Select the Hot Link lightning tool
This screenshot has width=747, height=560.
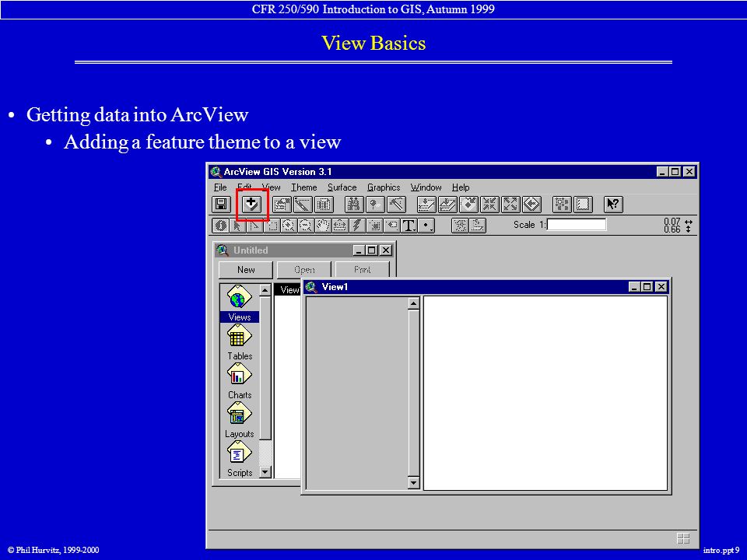click(357, 226)
